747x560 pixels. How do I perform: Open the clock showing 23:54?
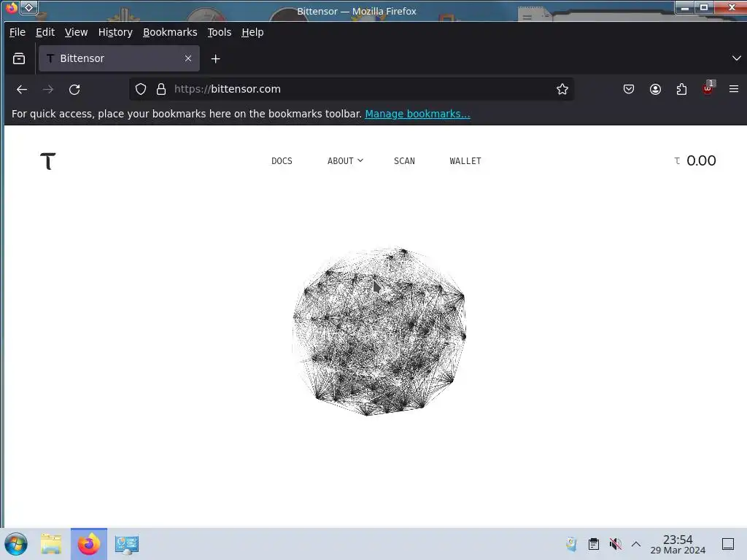[678, 544]
